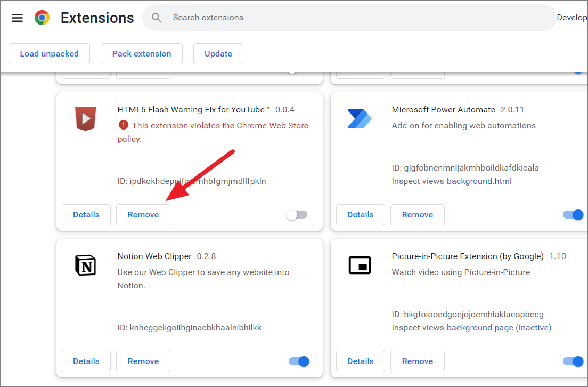This screenshot has height=387, width=588.
Task: Open Details for HTML5 Flash Warning Fix
Action: click(x=86, y=215)
